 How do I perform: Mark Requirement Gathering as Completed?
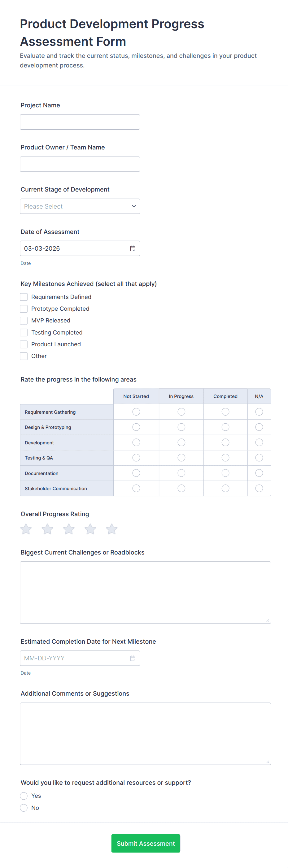(226, 412)
